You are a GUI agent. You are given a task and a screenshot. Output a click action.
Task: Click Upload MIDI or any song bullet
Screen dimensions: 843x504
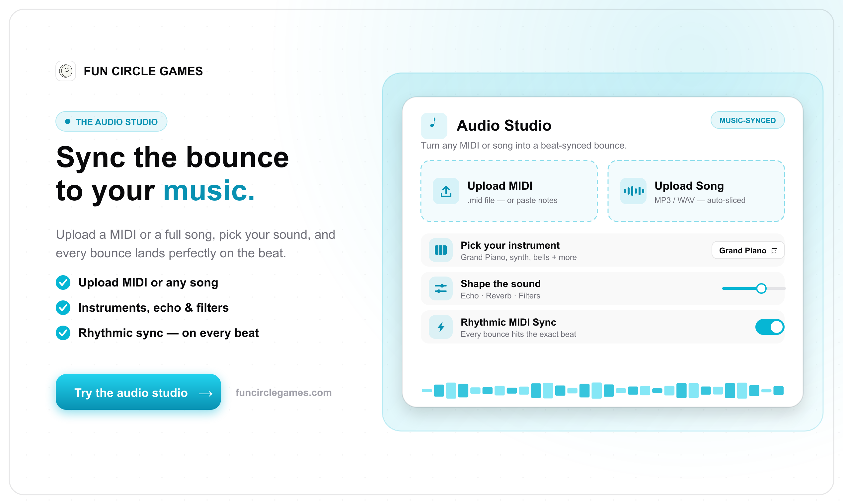point(148,283)
